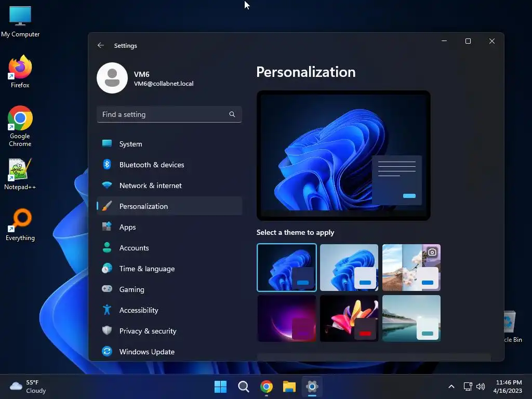The width and height of the screenshot is (532, 399).
Task: Open Time & language settings
Action: [169, 269]
